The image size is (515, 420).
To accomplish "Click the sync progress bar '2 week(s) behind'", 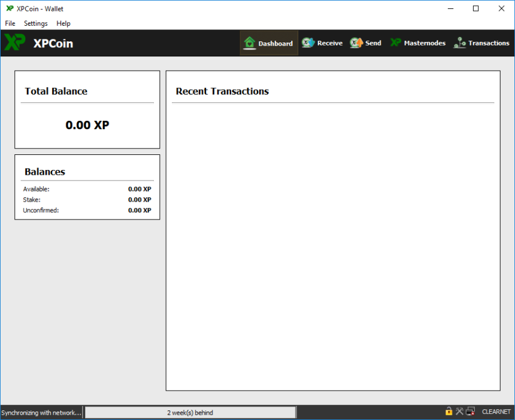I will [190, 412].
